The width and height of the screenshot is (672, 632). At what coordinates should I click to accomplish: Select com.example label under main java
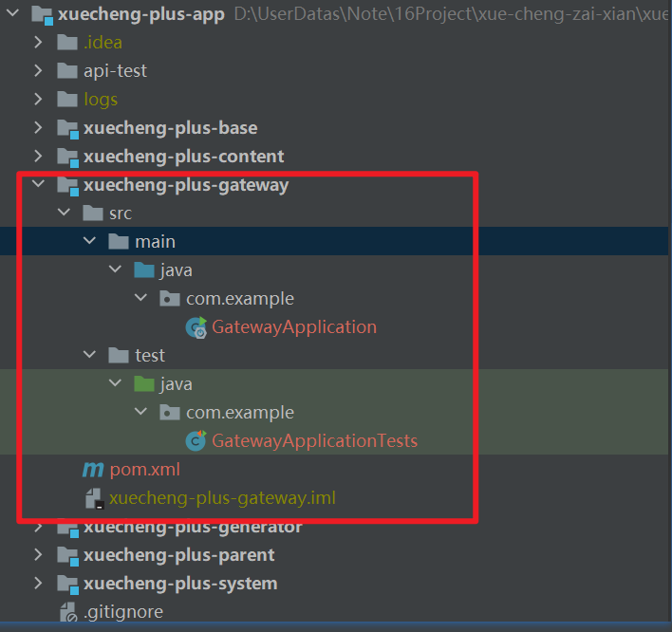tap(240, 299)
